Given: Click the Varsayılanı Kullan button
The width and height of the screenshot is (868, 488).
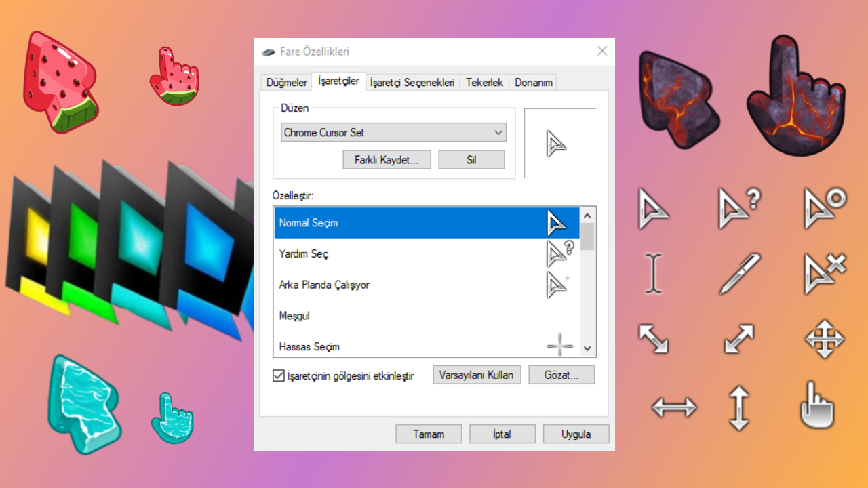Looking at the screenshot, I should coord(477,375).
